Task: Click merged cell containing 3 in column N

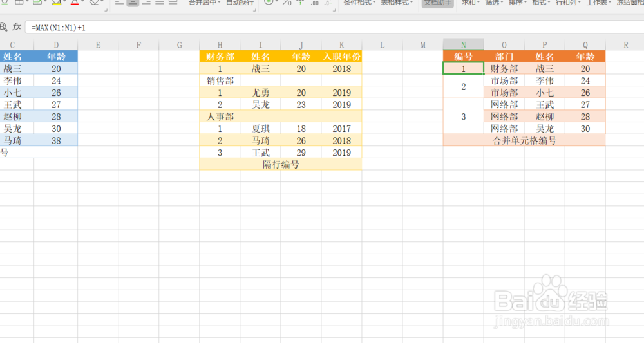Action: click(x=463, y=116)
